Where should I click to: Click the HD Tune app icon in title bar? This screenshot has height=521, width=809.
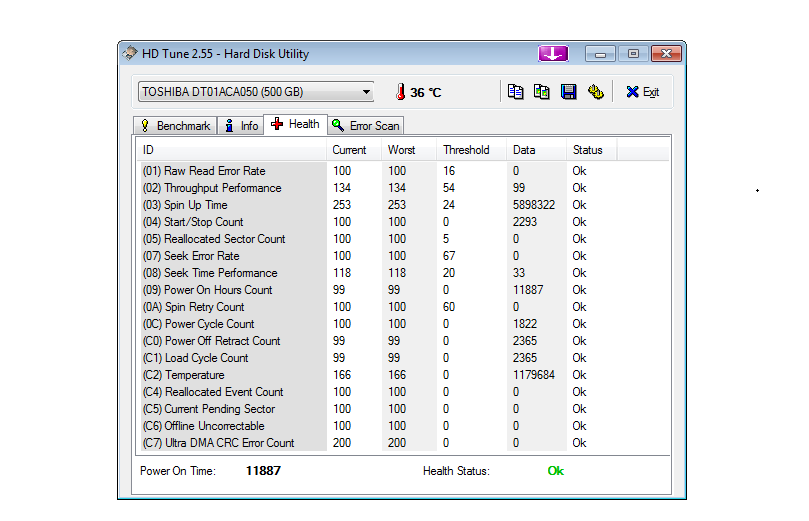130,53
